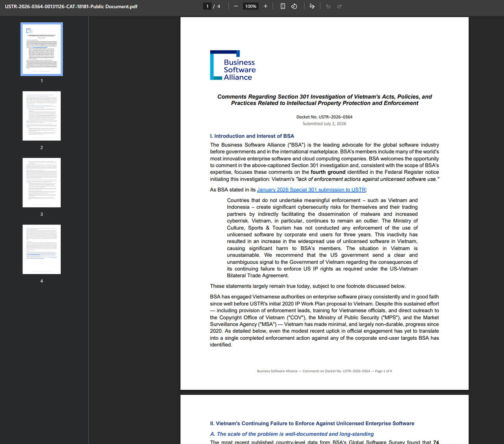
Task: Click the Business Software Alliance logo
Action: tap(233, 65)
